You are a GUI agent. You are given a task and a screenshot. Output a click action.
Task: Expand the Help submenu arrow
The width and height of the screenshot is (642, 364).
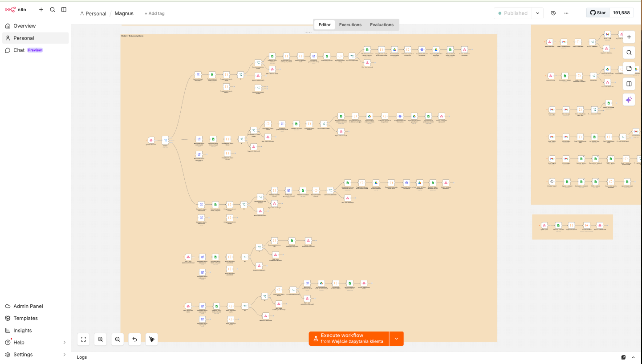[64, 342]
